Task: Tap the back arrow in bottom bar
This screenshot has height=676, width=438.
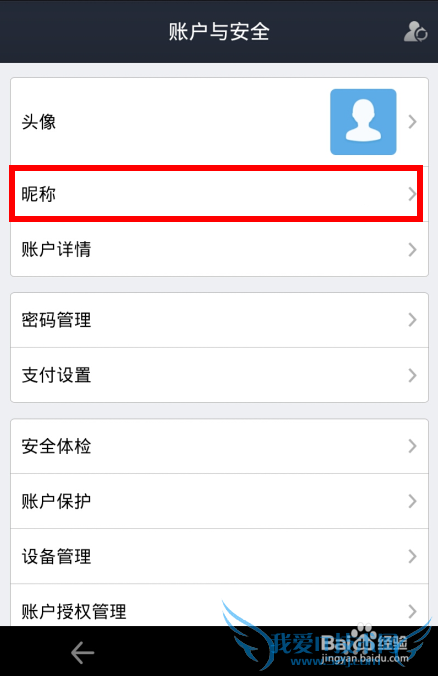Action: 82,652
